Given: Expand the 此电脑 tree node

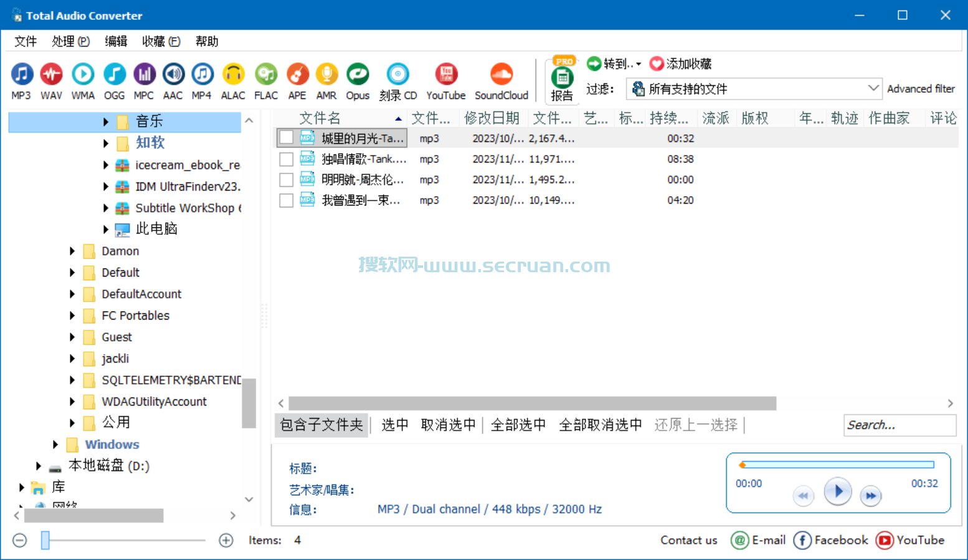Looking at the screenshot, I should pos(106,229).
